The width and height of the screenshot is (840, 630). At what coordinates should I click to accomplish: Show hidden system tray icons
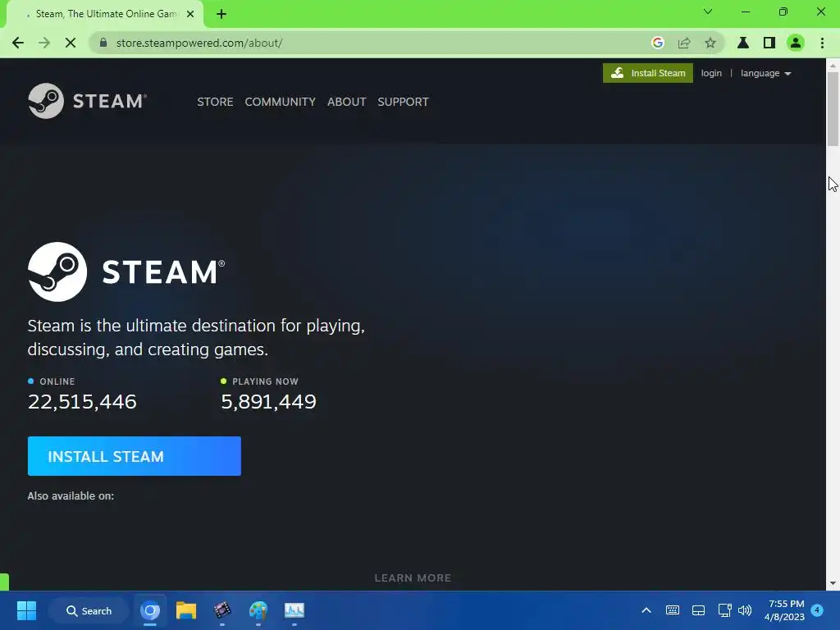point(646,610)
